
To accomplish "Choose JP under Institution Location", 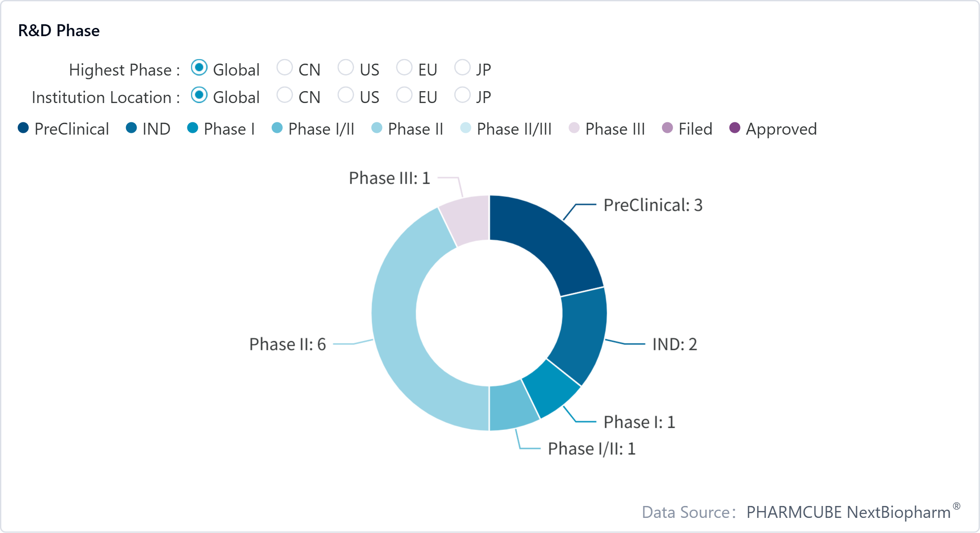I will coord(462,95).
